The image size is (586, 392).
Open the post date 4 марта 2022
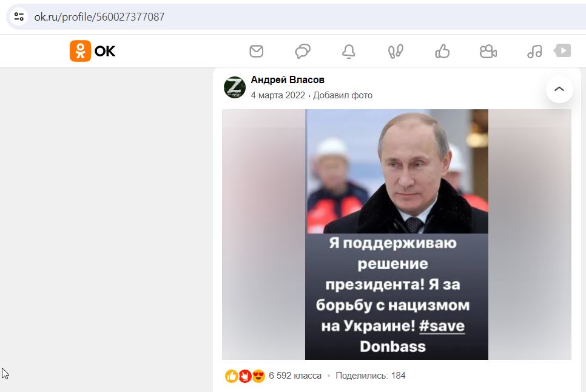click(x=278, y=95)
